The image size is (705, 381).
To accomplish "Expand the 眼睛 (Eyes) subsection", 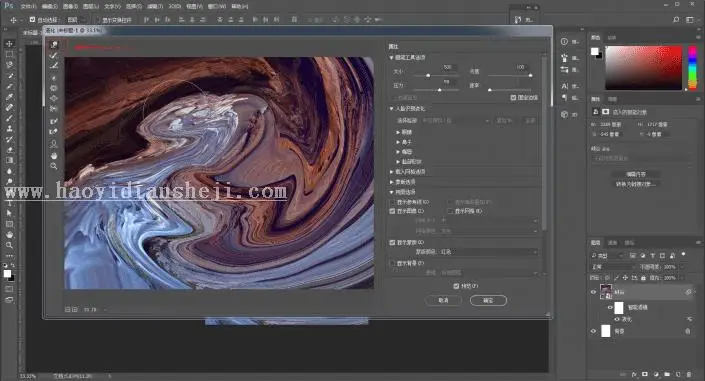I will click(x=398, y=132).
